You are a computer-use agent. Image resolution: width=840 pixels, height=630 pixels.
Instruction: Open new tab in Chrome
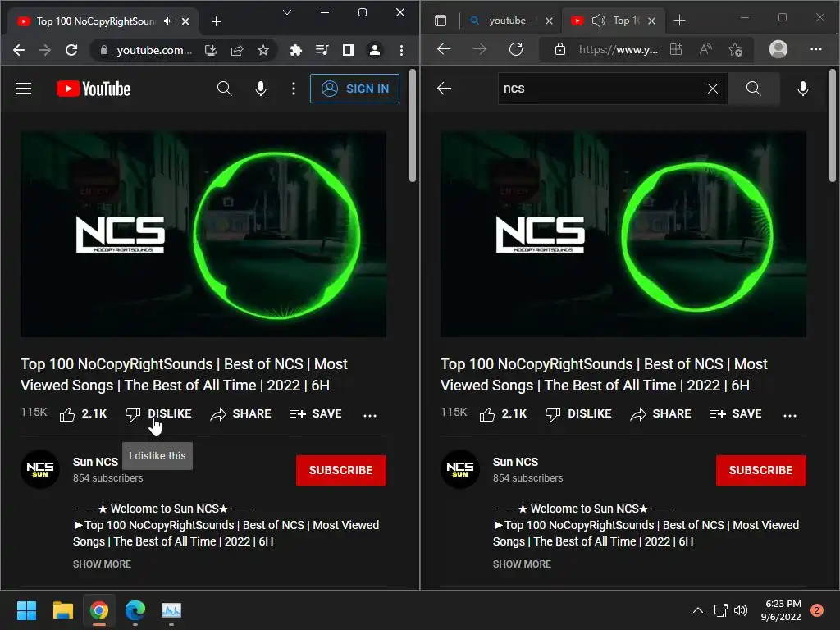click(x=217, y=21)
